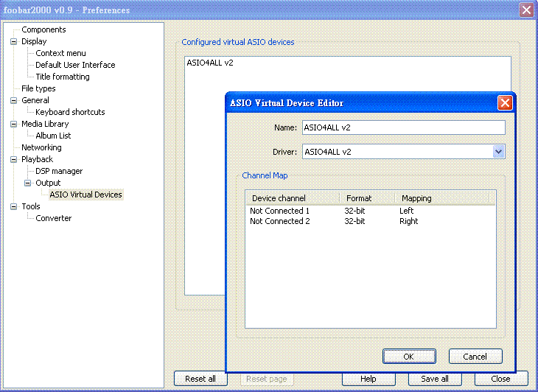Screen dimensions: 538x392
Task: Open Converter preferences page
Action: point(54,218)
